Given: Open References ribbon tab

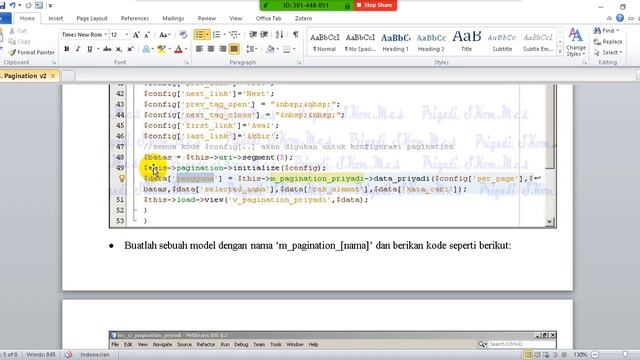Looking at the screenshot, I should 135,18.
